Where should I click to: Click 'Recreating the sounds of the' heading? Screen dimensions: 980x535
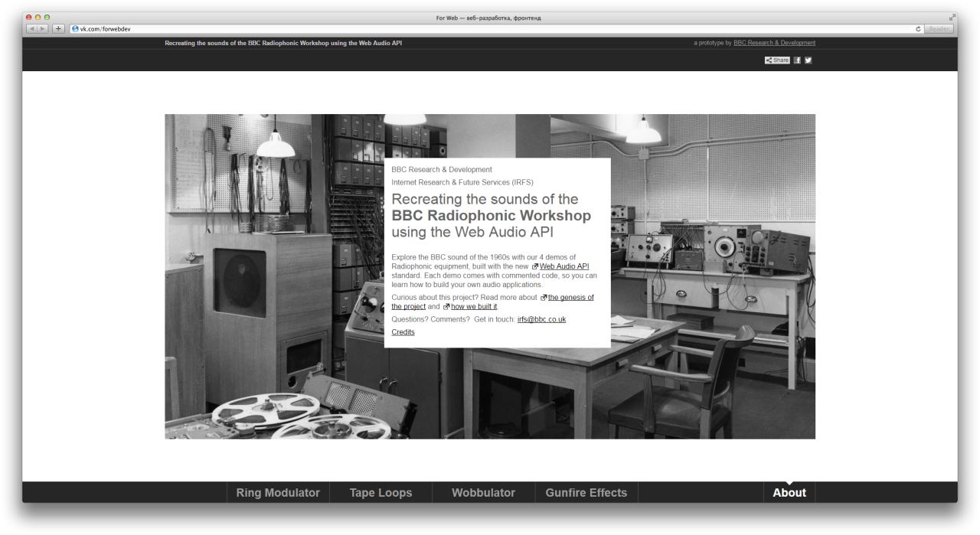point(485,199)
